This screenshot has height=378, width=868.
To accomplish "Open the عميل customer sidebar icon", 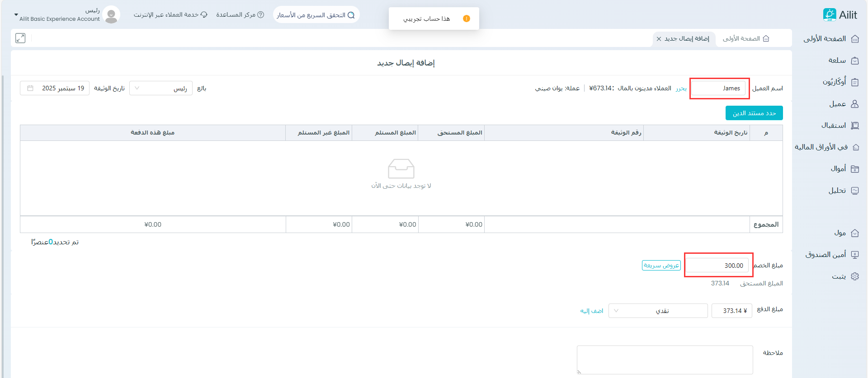I will tap(854, 104).
